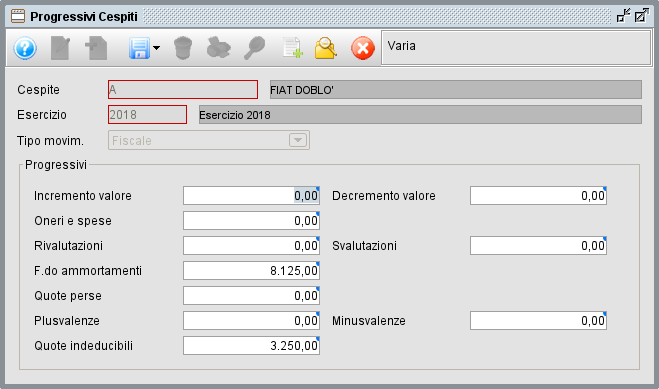Click the Plusvalenze field

coord(251,321)
